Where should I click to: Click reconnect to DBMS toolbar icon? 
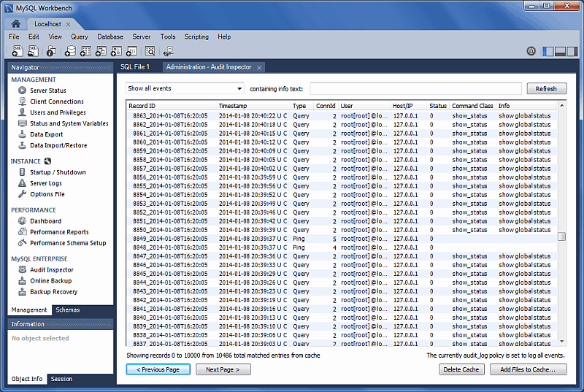click(169, 51)
